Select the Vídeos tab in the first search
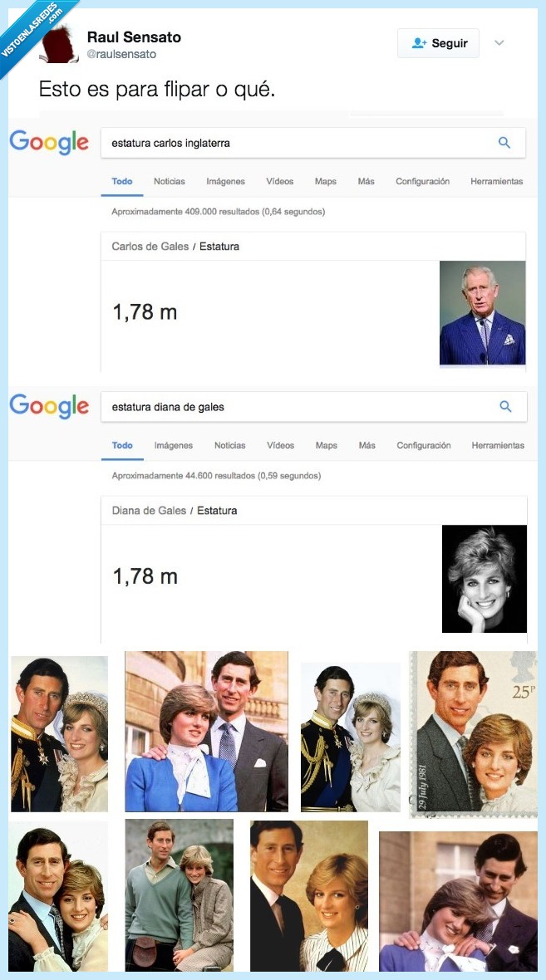 (x=279, y=181)
